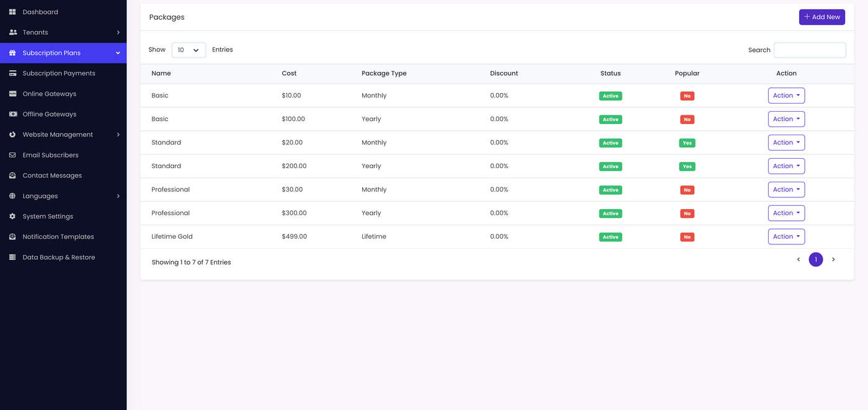Image resolution: width=868 pixels, height=410 pixels.
Task: Click the Offline Gateways cash icon
Action: [12, 114]
